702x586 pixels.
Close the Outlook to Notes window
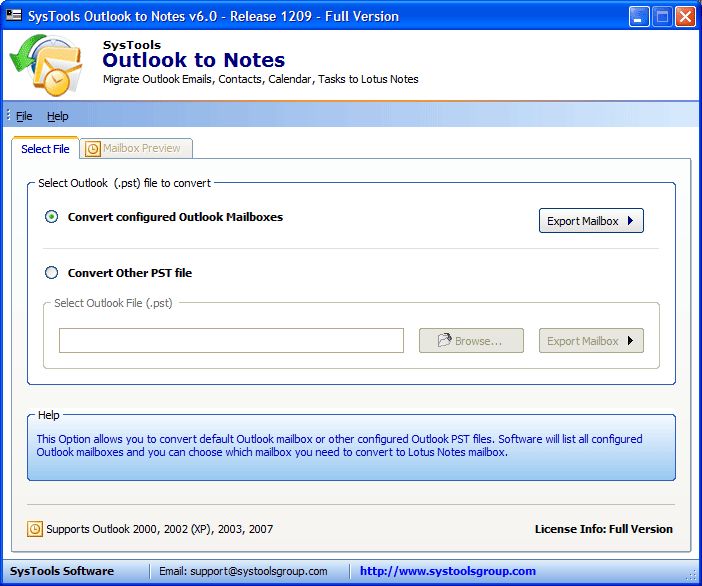tap(685, 16)
